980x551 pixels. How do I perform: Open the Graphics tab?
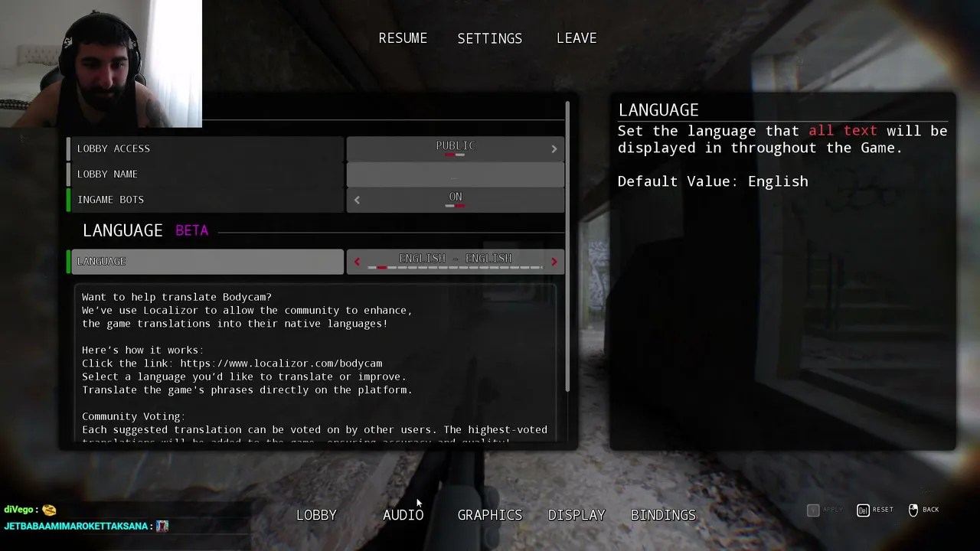coord(490,515)
